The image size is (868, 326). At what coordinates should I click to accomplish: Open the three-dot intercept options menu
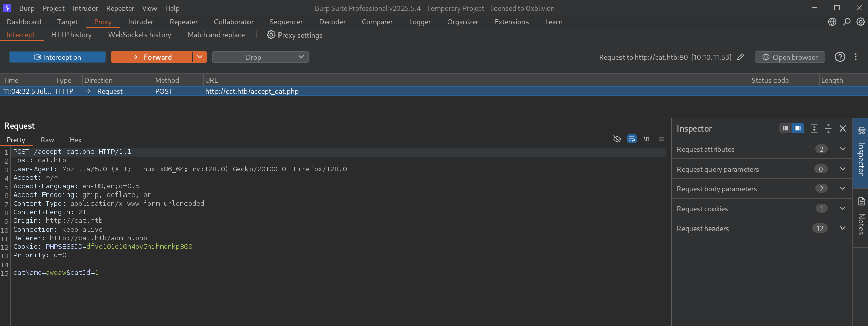tap(856, 57)
